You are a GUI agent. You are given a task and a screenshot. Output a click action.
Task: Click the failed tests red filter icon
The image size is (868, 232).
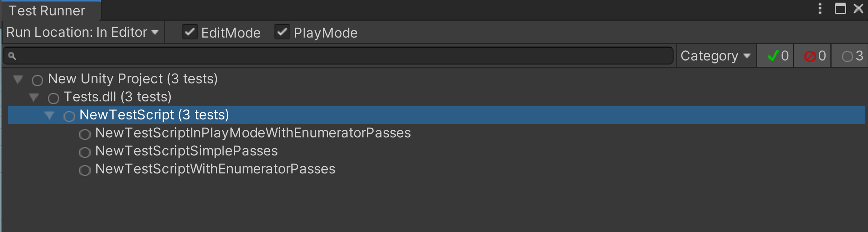pos(810,56)
